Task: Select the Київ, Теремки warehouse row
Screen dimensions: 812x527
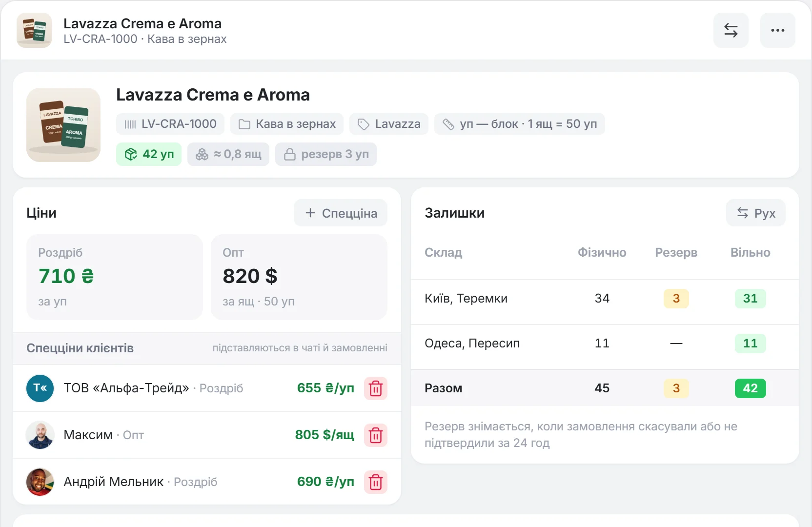Action: [x=605, y=299]
